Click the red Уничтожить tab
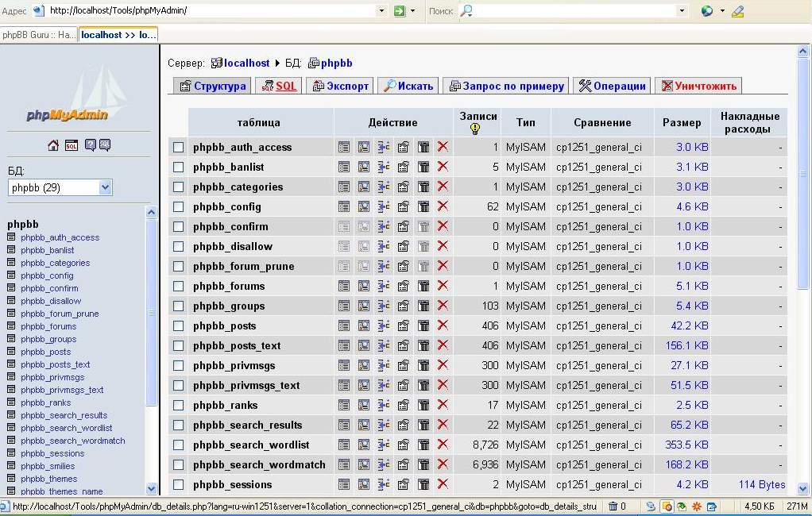The height and width of the screenshot is (516, 812). [698, 86]
